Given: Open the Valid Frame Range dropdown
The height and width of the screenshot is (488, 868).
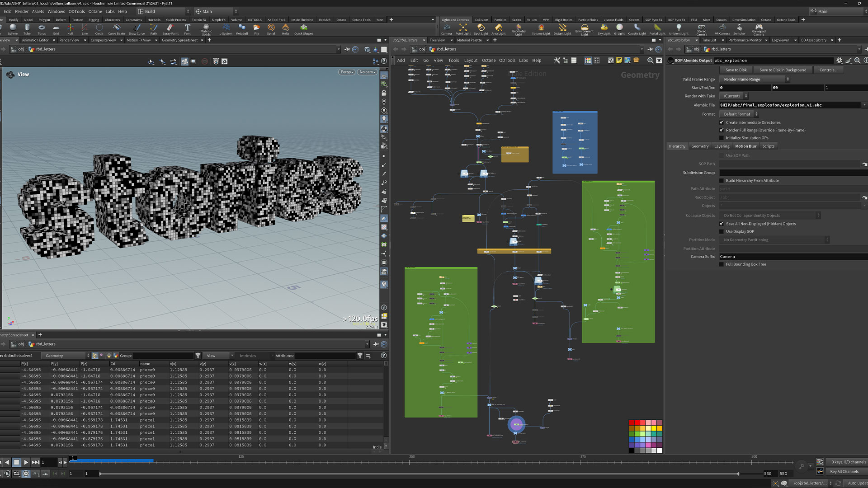Looking at the screenshot, I should 755,79.
